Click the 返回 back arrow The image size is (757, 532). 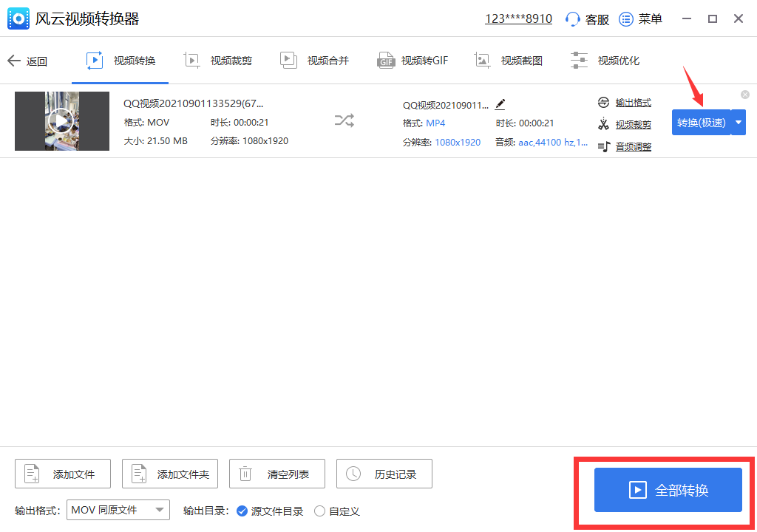[28, 60]
